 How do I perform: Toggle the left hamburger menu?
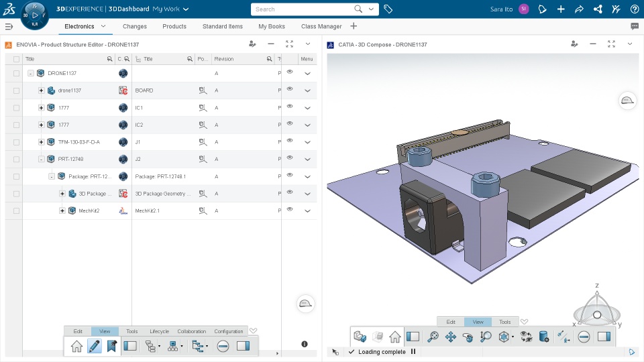[9, 27]
